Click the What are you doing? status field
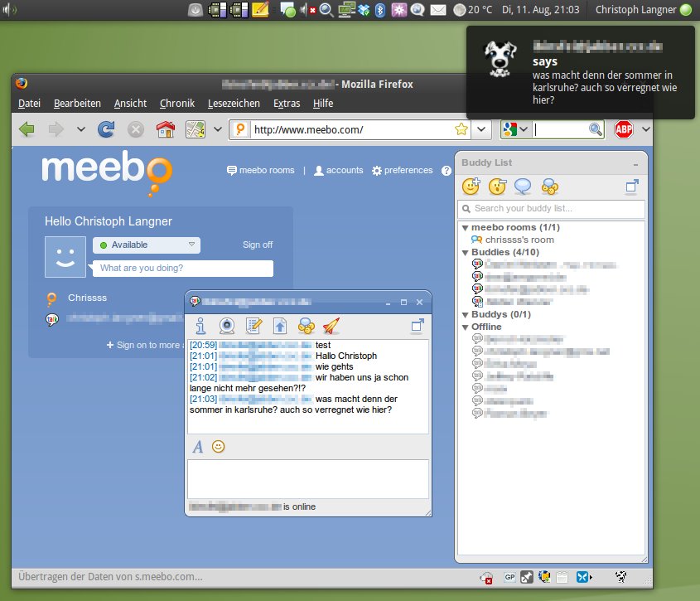Viewport: 700px width, 601px height. [183, 268]
